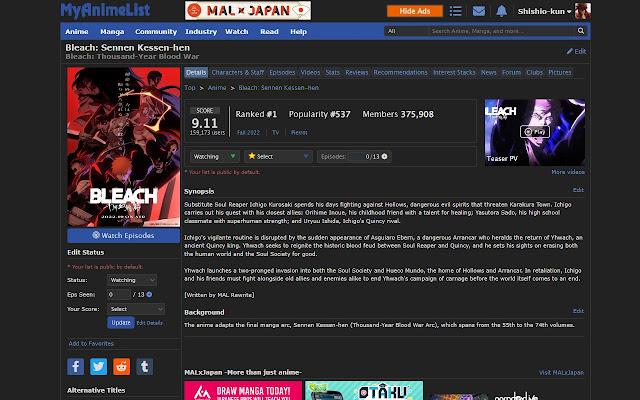Image resolution: width=640 pixels, height=400 pixels.
Task: Click Watch Episodes button
Action: pos(123,236)
